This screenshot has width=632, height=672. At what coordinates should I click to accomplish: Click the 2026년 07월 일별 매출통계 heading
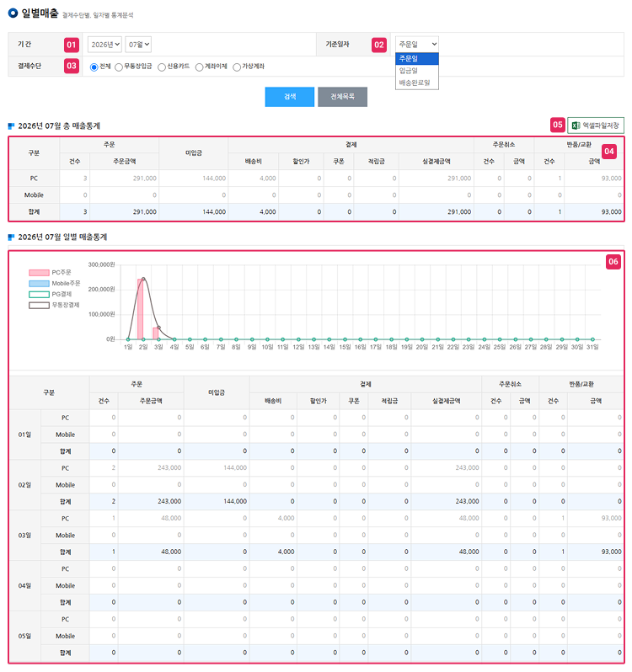tap(62, 237)
